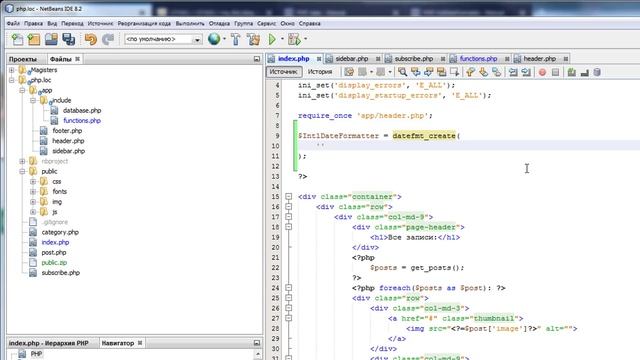
Task: Switch to the functions.php editor tab
Action: (478, 59)
